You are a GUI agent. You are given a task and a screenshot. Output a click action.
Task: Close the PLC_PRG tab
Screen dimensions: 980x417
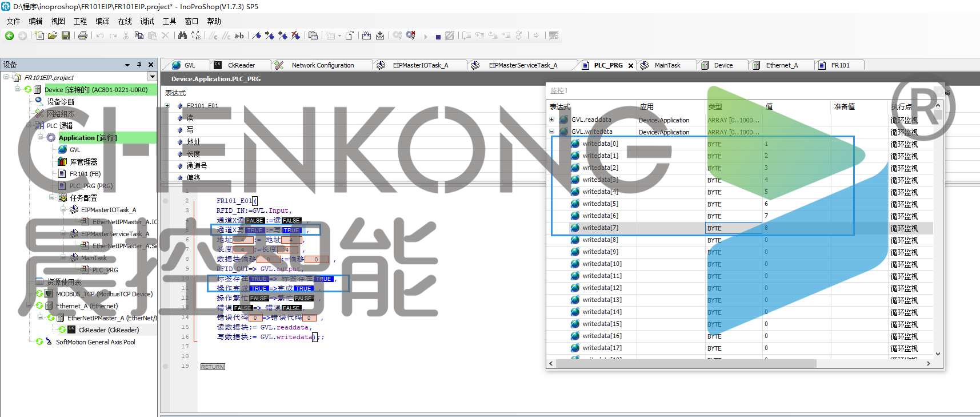click(x=631, y=66)
